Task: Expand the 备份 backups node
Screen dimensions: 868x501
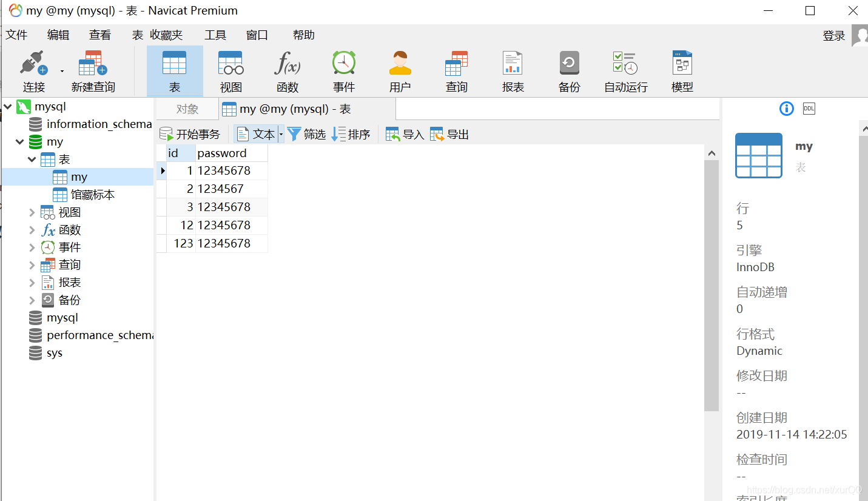Action: [32, 300]
